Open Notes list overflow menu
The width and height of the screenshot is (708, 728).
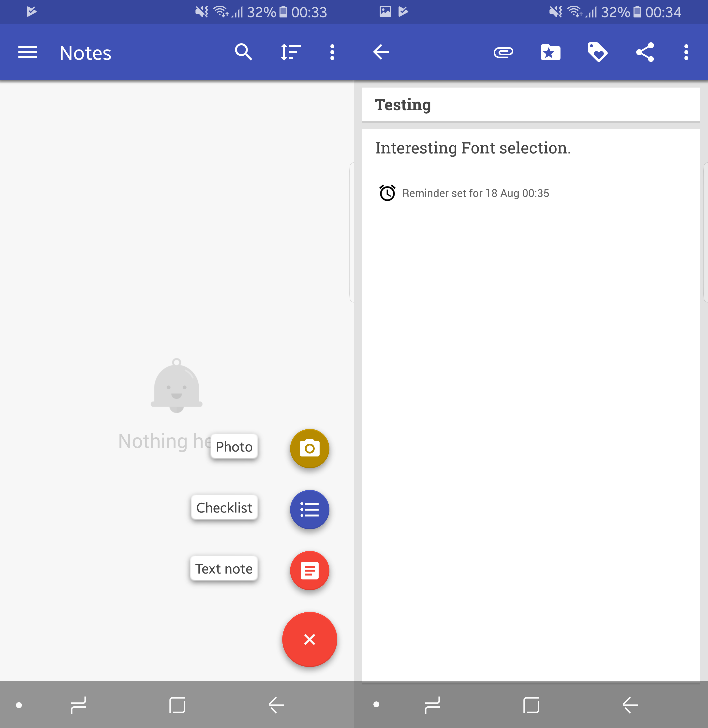click(x=332, y=52)
